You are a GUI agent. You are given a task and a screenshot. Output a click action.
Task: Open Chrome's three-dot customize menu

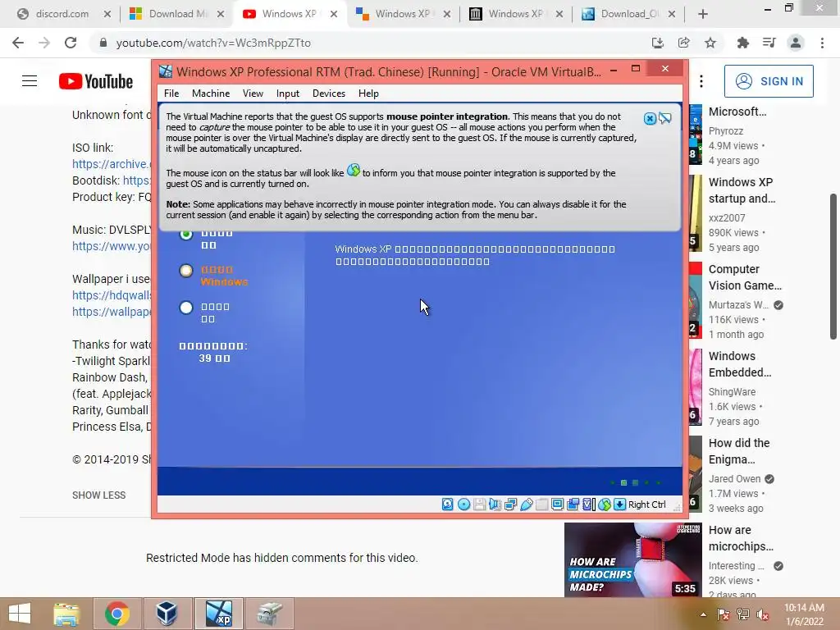822,43
